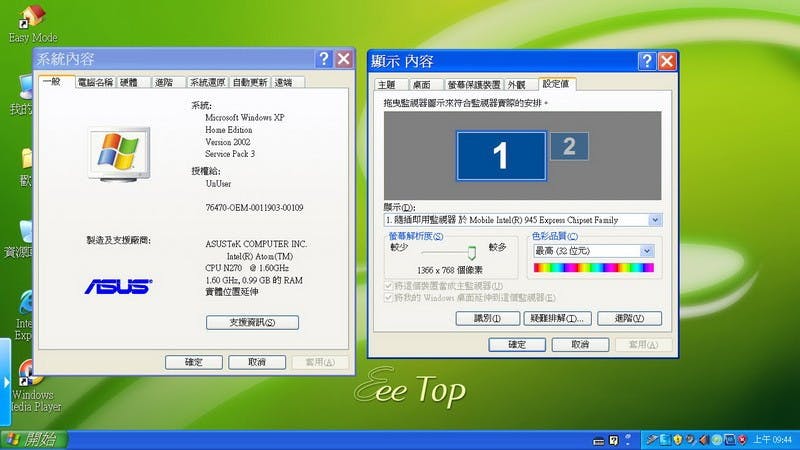Click the red shield alert tray icon
This screenshot has width=800, height=450.
tap(742, 439)
